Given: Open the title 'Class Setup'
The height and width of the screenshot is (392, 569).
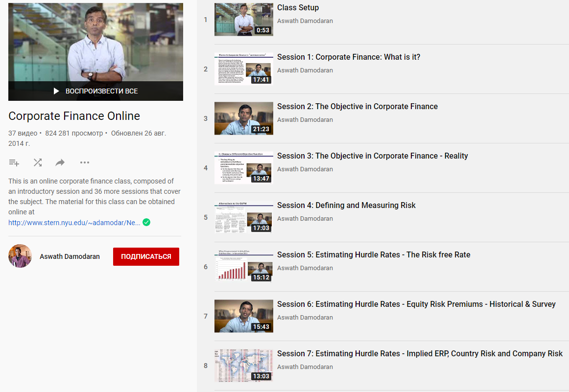Looking at the screenshot, I should 298,8.
